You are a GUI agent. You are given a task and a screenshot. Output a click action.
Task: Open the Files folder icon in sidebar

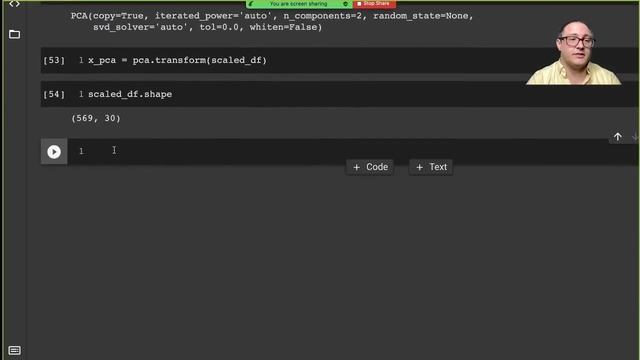[14, 34]
